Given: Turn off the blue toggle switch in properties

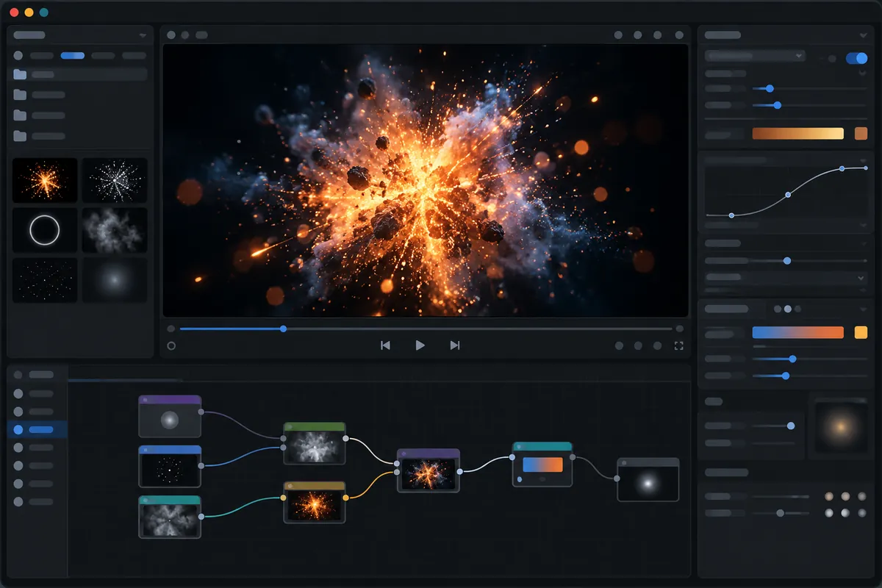Looking at the screenshot, I should 856,58.
